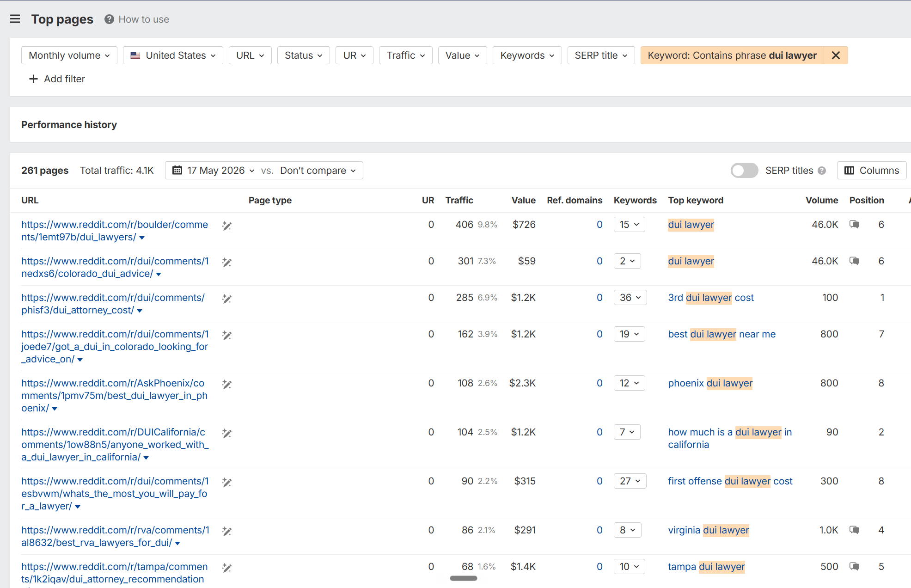This screenshot has height=588, width=911.
Task: Click the AI wand icon for boulder dui_lawyers URL
Action: click(x=226, y=226)
